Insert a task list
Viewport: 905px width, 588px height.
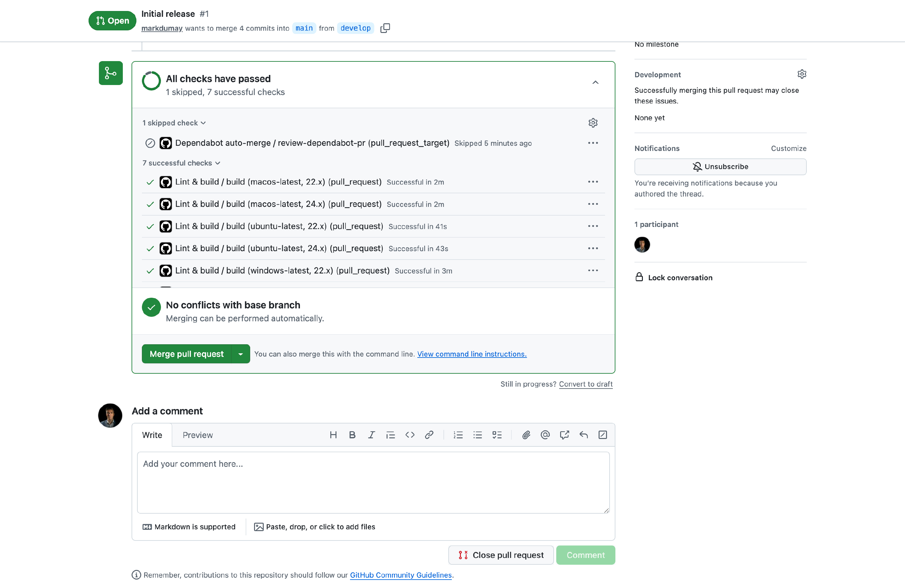tap(496, 435)
